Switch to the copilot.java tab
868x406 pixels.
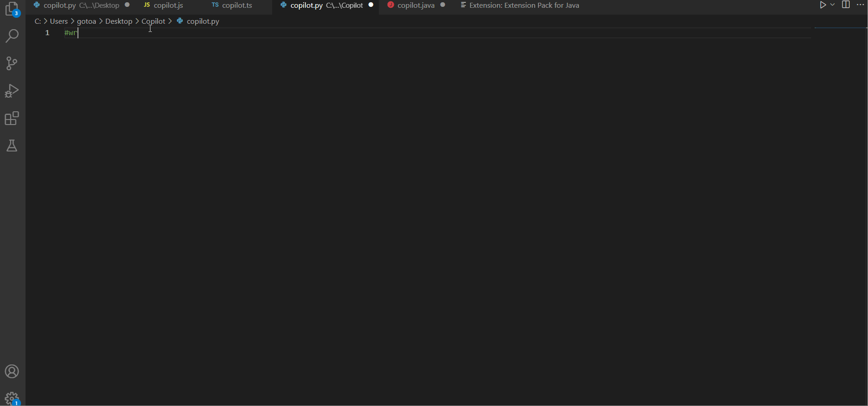tap(416, 5)
